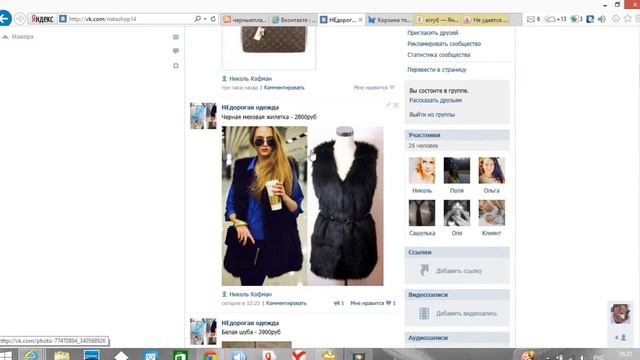640x360 pixels.
Task: Open member Оля avatar
Action: click(457, 213)
